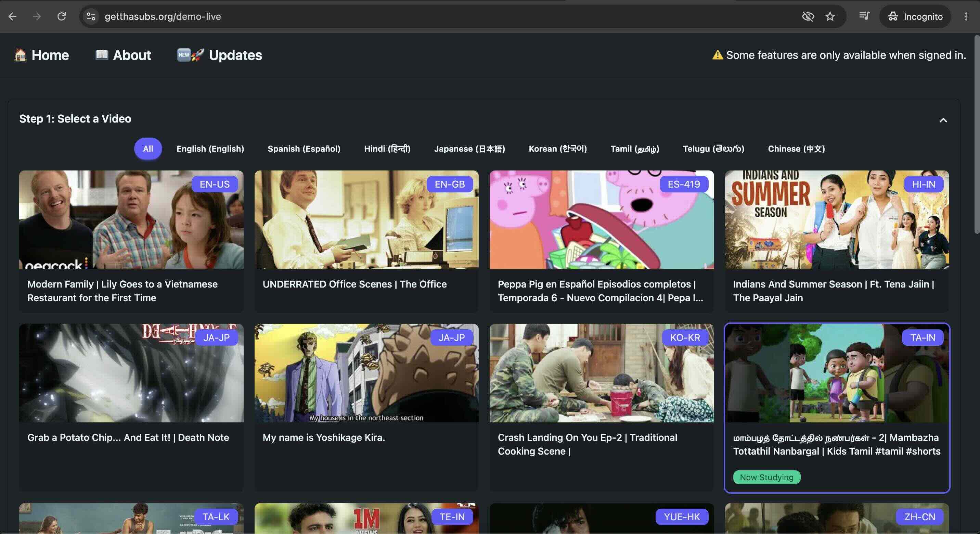Click the warning triangle icon

(718, 55)
